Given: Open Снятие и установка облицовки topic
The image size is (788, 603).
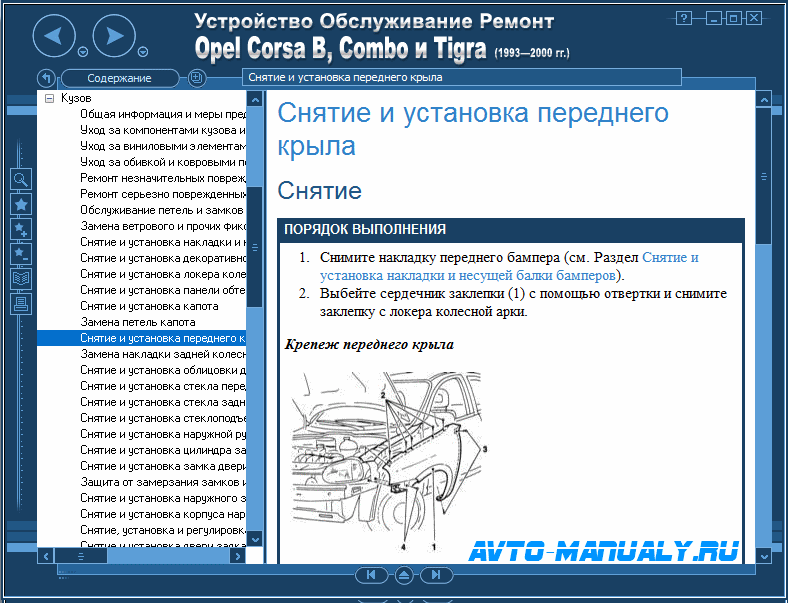Looking at the screenshot, I should [163, 370].
